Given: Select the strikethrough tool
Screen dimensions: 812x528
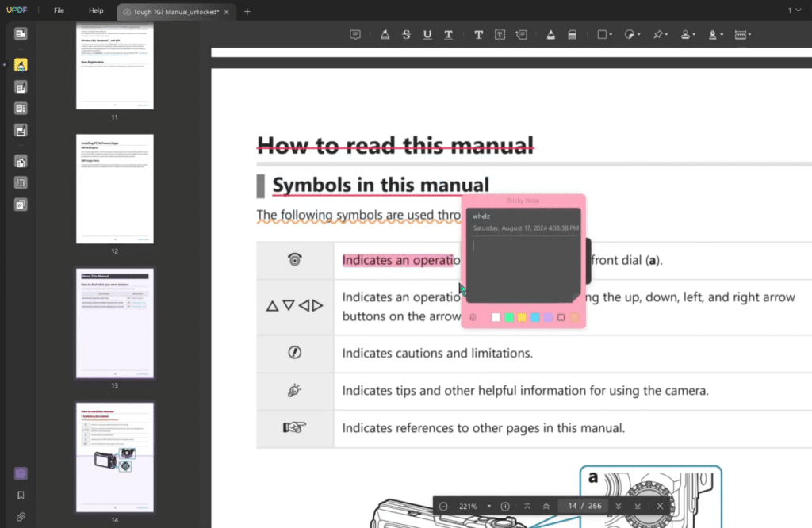Looking at the screenshot, I should click(406, 35).
